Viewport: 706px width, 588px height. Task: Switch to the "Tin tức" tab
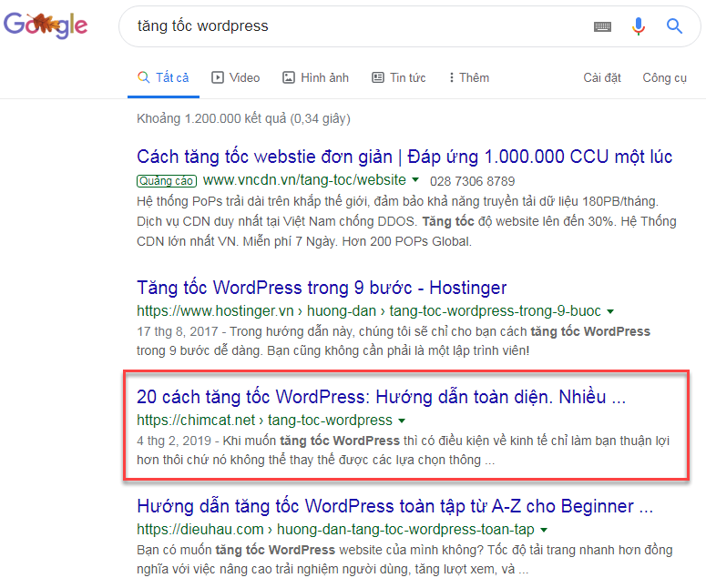coord(398,77)
